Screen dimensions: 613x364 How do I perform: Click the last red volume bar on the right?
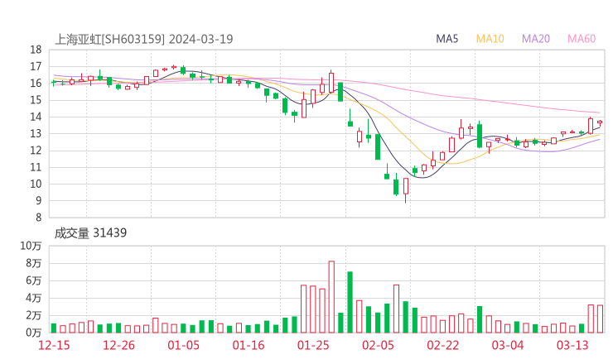600,318
